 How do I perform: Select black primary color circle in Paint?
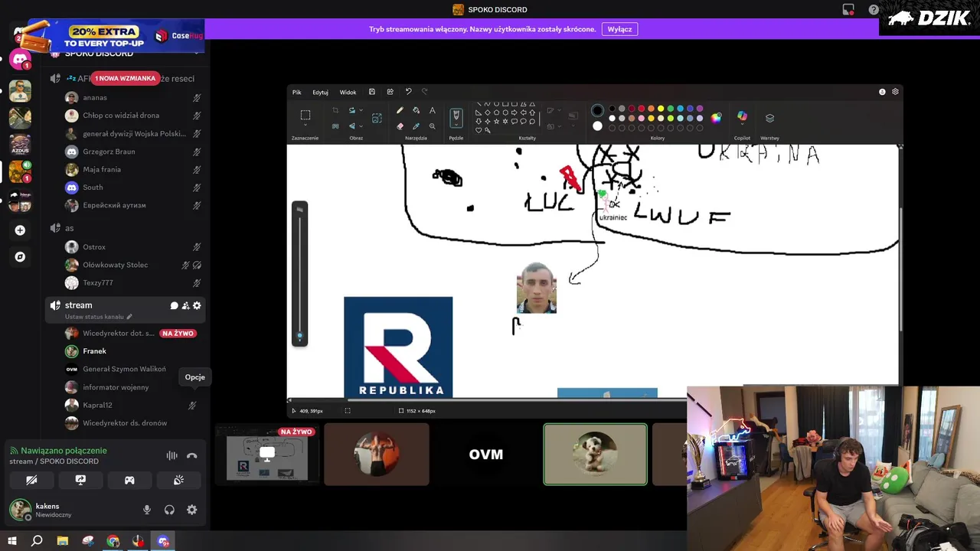point(597,110)
